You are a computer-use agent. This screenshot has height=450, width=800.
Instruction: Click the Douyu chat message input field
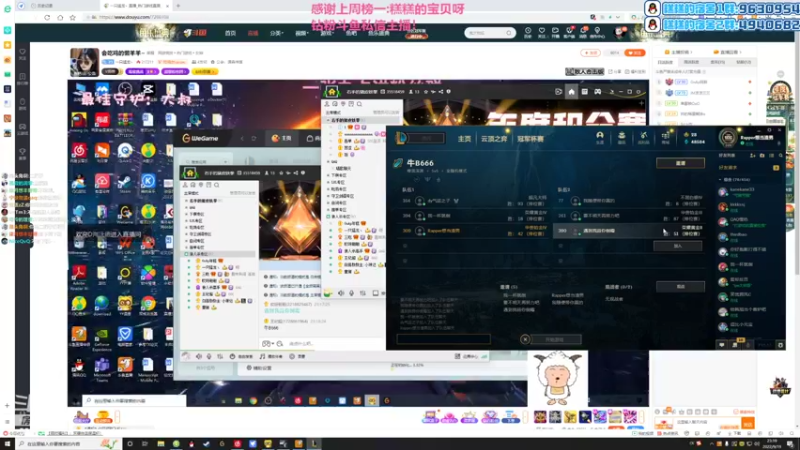(x=707, y=422)
